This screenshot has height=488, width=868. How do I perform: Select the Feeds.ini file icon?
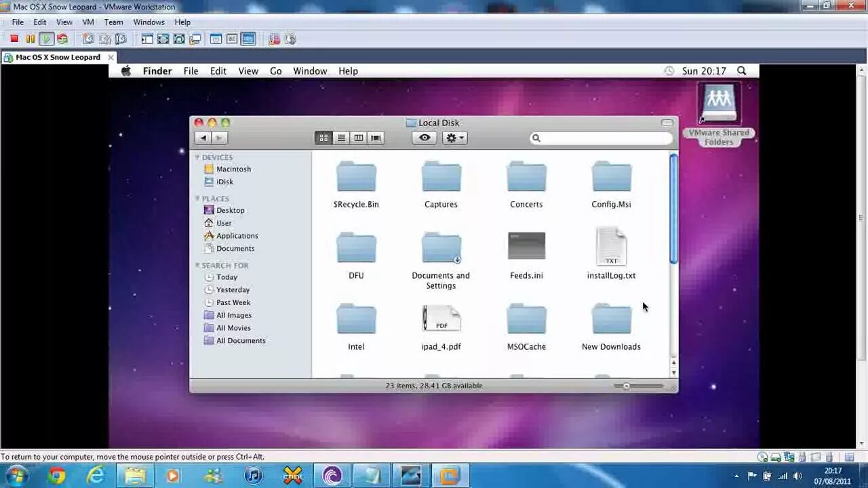526,246
